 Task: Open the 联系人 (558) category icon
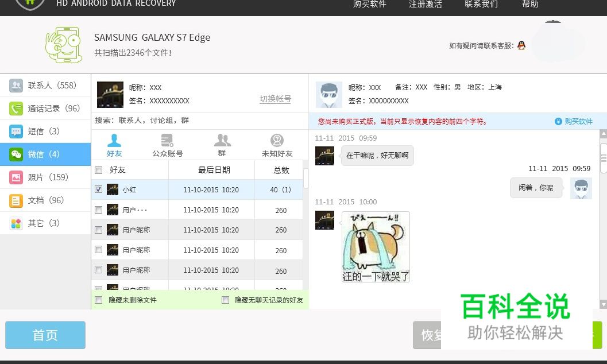[16, 86]
